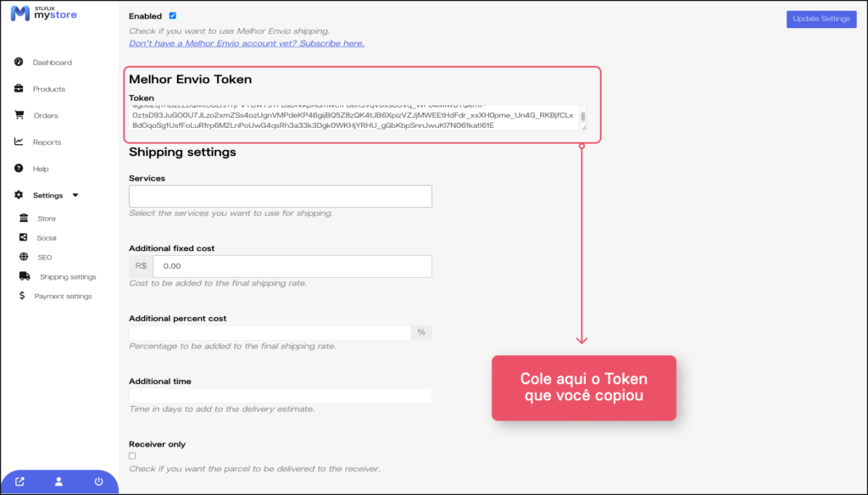The height and width of the screenshot is (495, 868).
Task: Open Payment settings submenu item
Action: pyautogui.click(x=63, y=297)
